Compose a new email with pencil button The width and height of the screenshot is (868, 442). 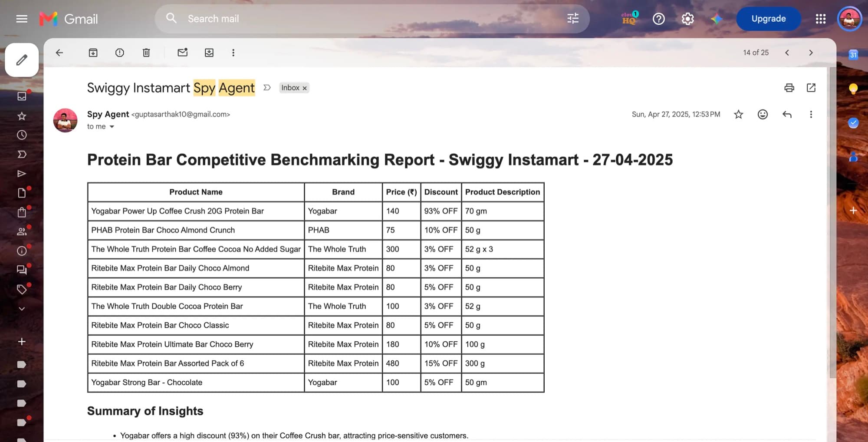(x=22, y=60)
